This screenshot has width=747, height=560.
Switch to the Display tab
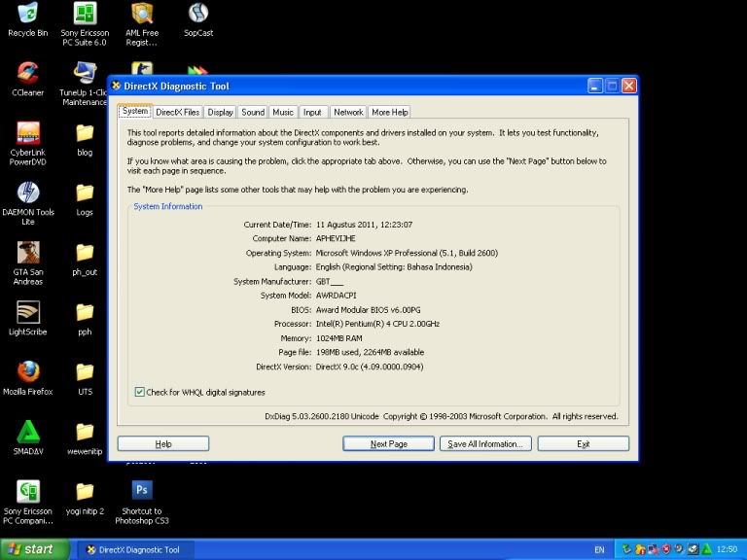(x=220, y=112)
